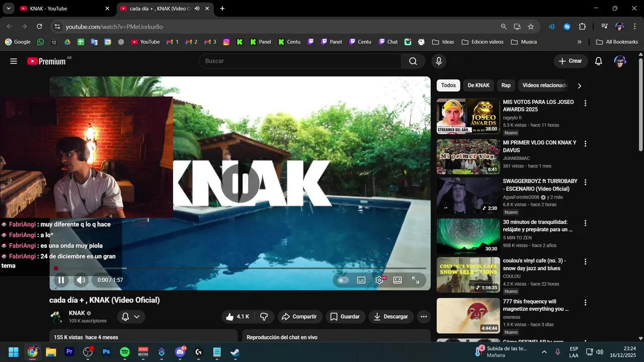Toggle autoplay switch in the player

[343, 280]
